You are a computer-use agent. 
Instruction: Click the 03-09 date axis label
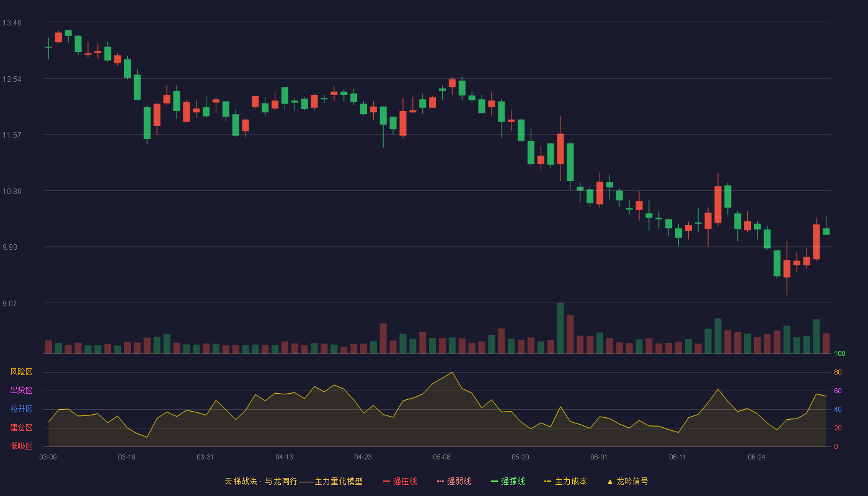48,457
